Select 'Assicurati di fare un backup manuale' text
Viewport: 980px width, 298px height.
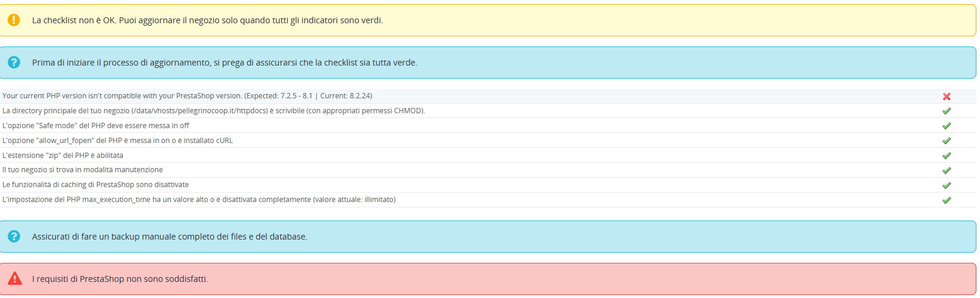pyautogui.click(x=170, y=237)
